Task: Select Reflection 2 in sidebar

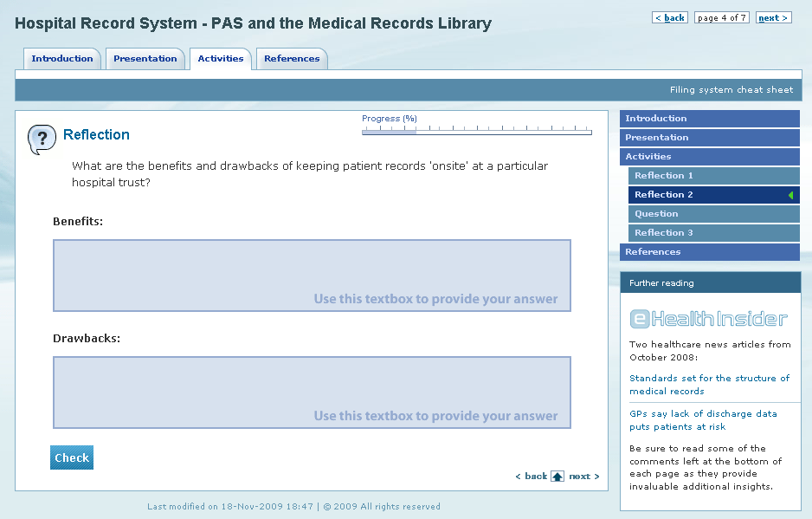Action: click(x=713, y=194)
